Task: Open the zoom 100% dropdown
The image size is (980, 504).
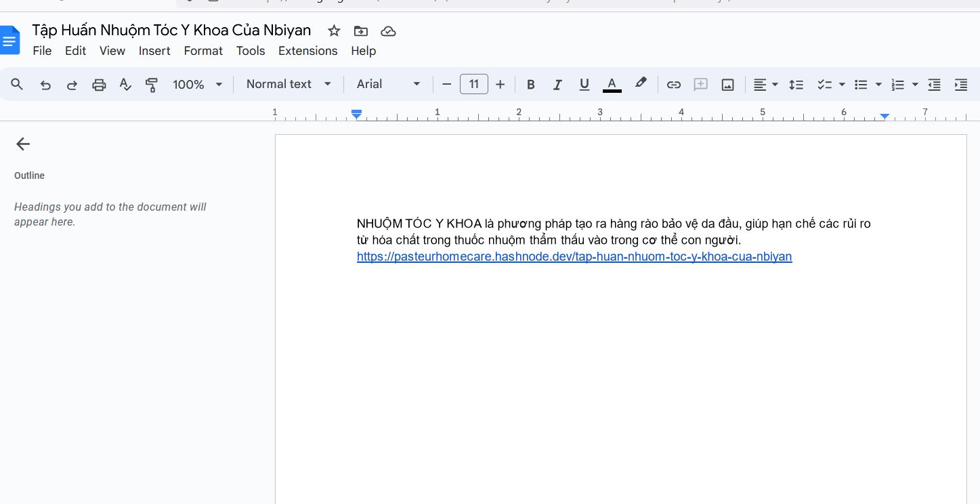Action: click(x=197, y=85)
